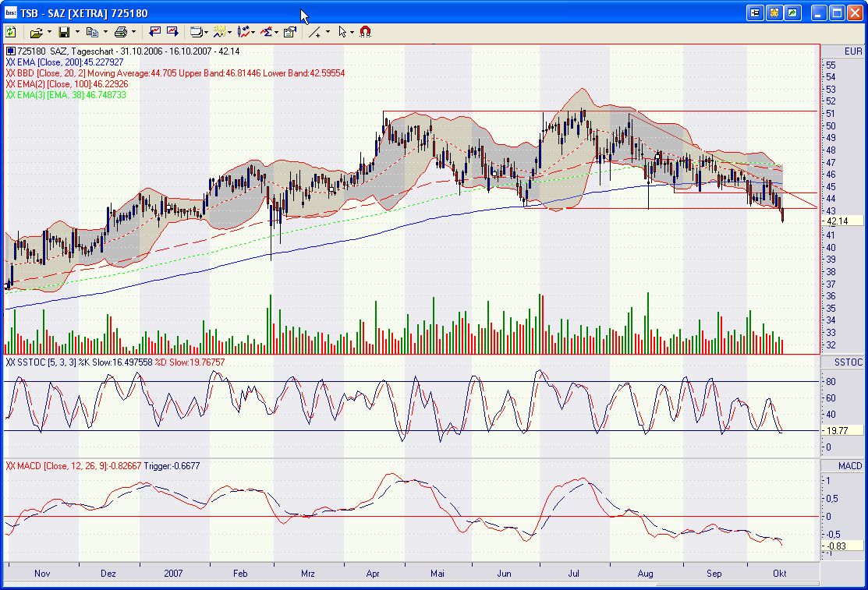
Task: Click the scroll chart right icon
Action: (172, 32)
